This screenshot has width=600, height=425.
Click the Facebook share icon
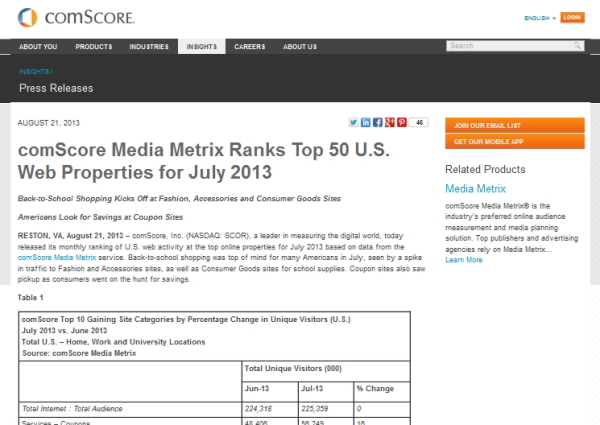click(x=377, y=122)
